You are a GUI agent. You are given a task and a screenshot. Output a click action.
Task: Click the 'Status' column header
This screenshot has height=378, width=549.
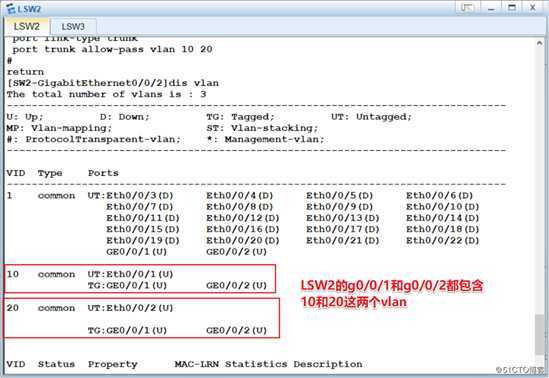pos(56,364)
